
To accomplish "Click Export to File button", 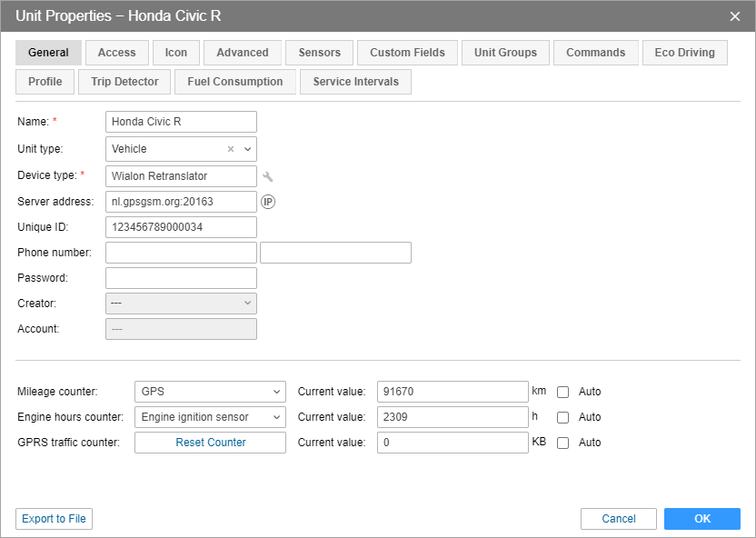I will click(54, 519).
